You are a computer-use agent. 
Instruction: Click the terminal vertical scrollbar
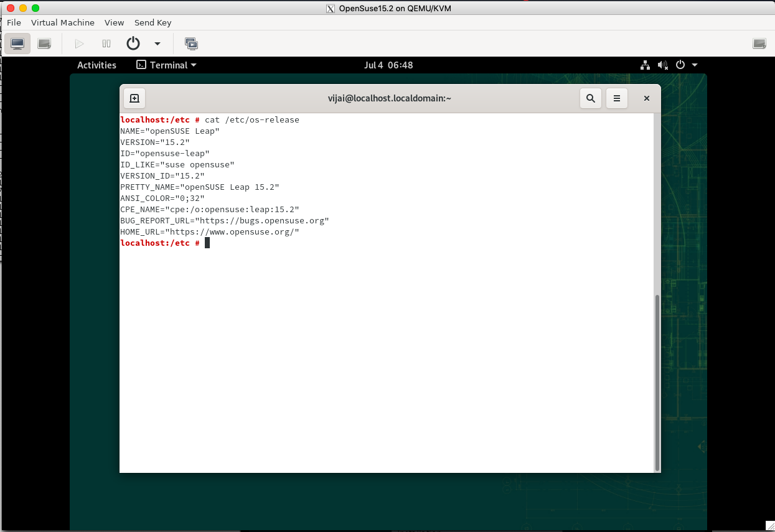tap(657, 383)
